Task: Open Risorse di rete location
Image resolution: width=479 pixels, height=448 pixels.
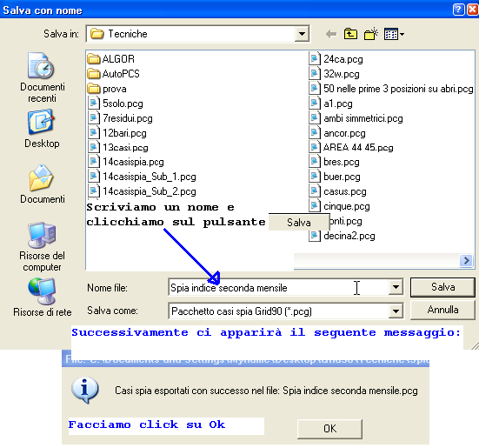Action: click(42, 297)
